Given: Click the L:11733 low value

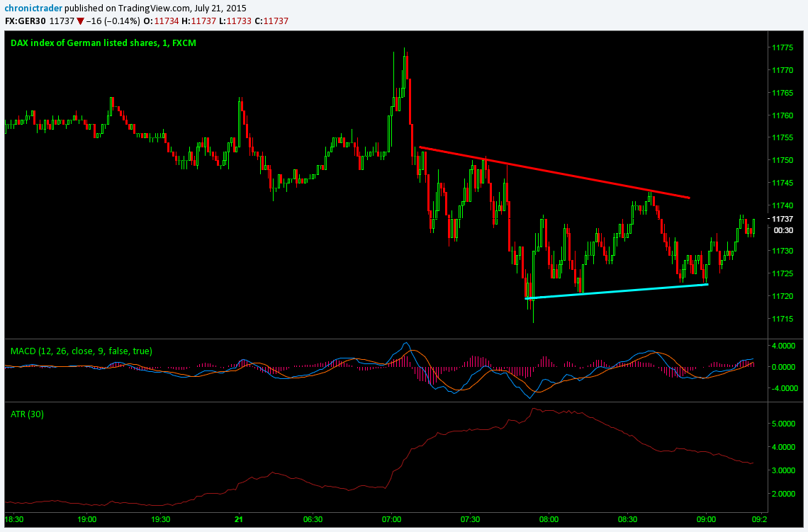Looking at the screenshot, I should (235, 21).
